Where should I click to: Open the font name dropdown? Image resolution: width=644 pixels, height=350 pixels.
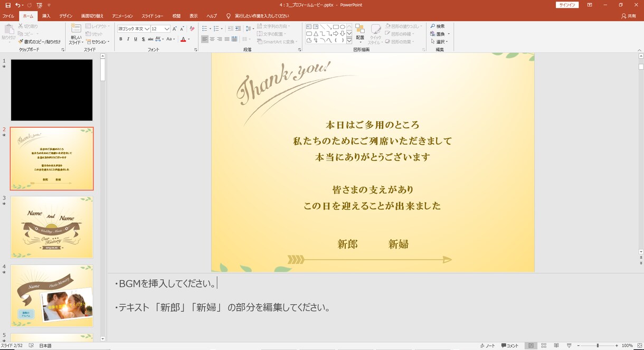147,29
